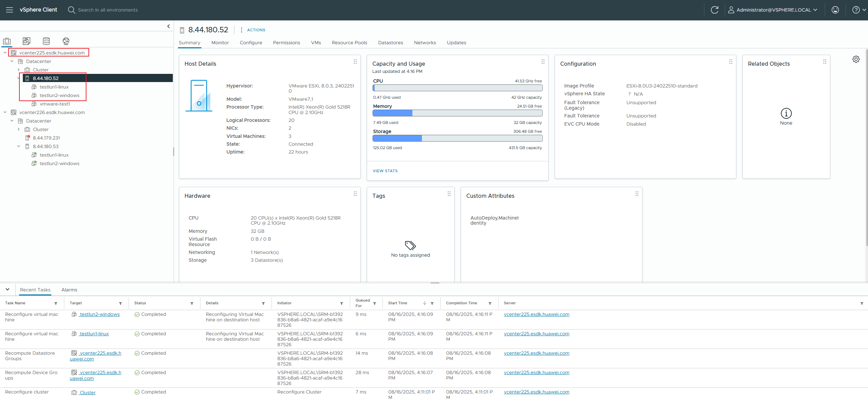Open the smiley feedback icon
Image resolution: width=868 pixels, height=401 pixels.
[x=835, y=10]
